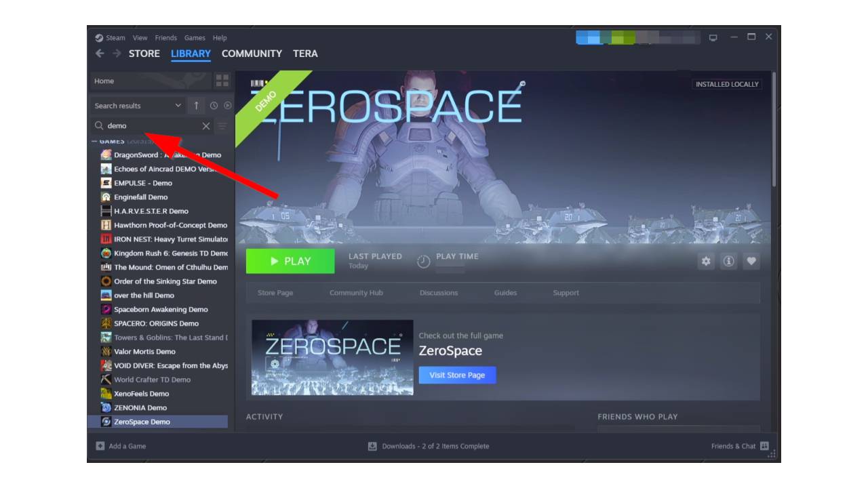
Task: Go forward with the right arrow
Action: coord(117,54)
